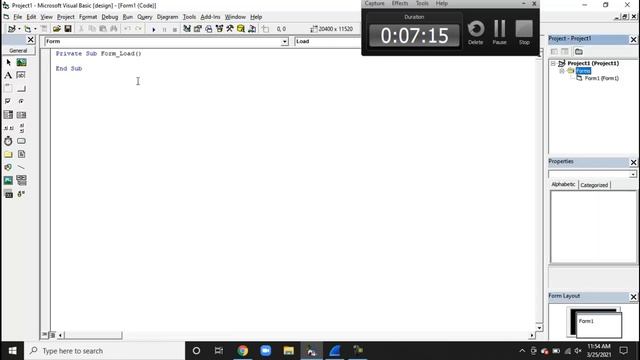Image resolution: width=640 pixels, height=360 pixels.
Task: Pause the screen recording
Action: coord(499,32)
